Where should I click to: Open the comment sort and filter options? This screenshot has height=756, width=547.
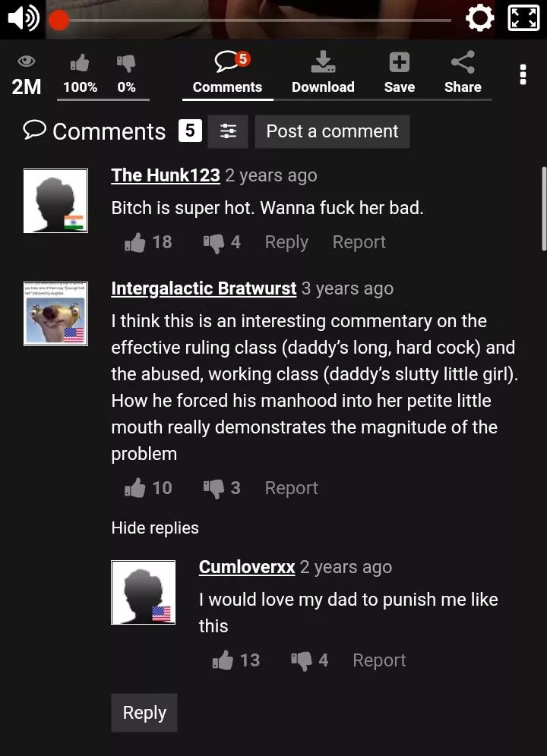click(x=228, y=131)
